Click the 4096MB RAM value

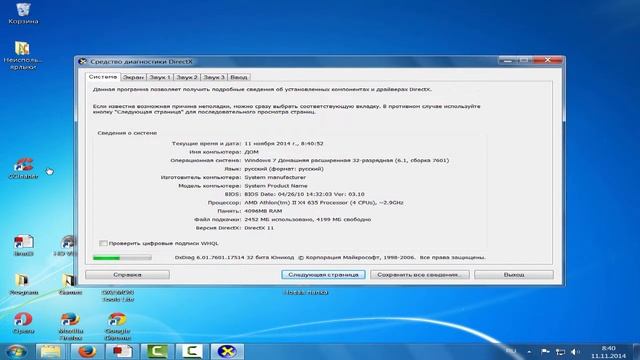coord(263,211)
